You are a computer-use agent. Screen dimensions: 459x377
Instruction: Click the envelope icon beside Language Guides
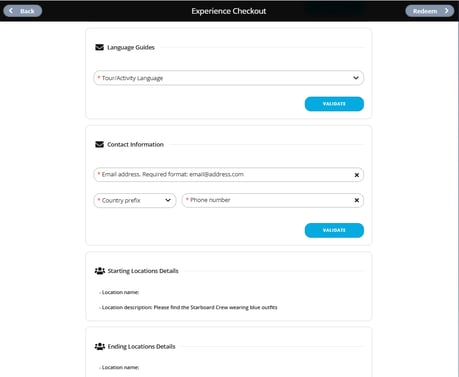pyautogui.click(x=99, y=47)
